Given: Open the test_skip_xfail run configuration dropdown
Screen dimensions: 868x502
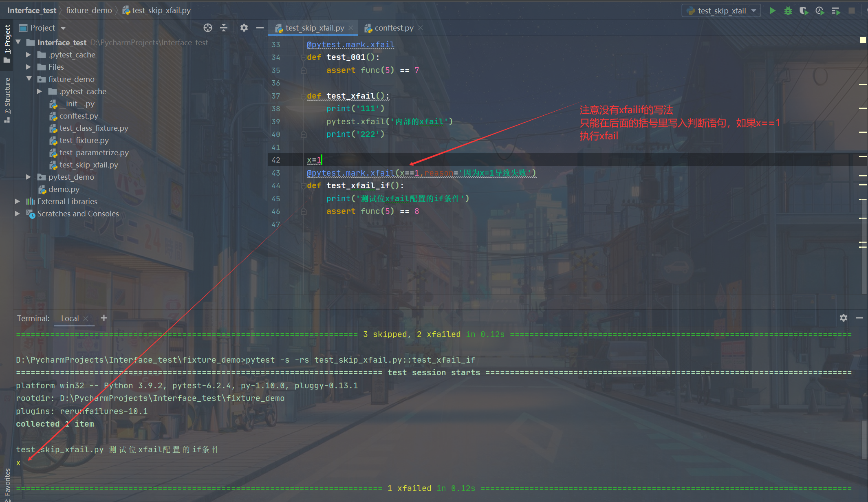Looking at the screenshot, I should (x=721, y=11).
